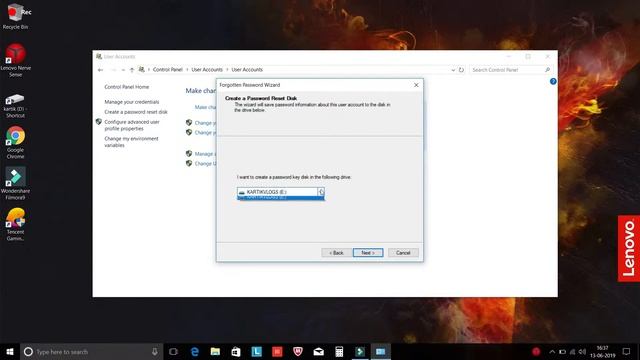640x360 pixels.
Task: Expand the address bar history dropdown
Action: (x=453, y=70)
